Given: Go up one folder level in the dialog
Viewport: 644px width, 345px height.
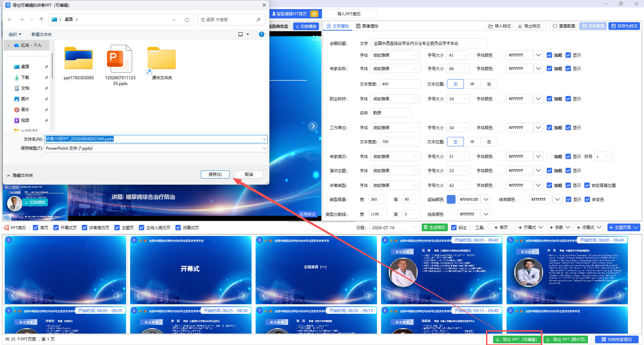Looking at the screenshot, I should click(42, 19).
